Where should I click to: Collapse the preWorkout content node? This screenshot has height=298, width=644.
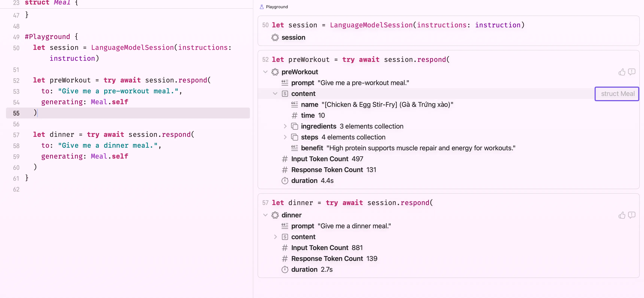coord(275,94)
